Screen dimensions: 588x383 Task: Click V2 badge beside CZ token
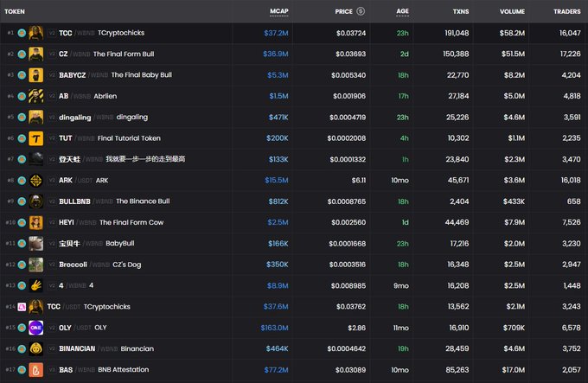52,54
